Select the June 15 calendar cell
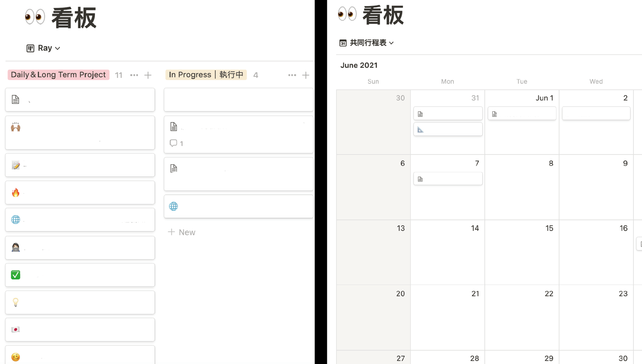Screen dimensions: 642x364 (x=522, y=252)
